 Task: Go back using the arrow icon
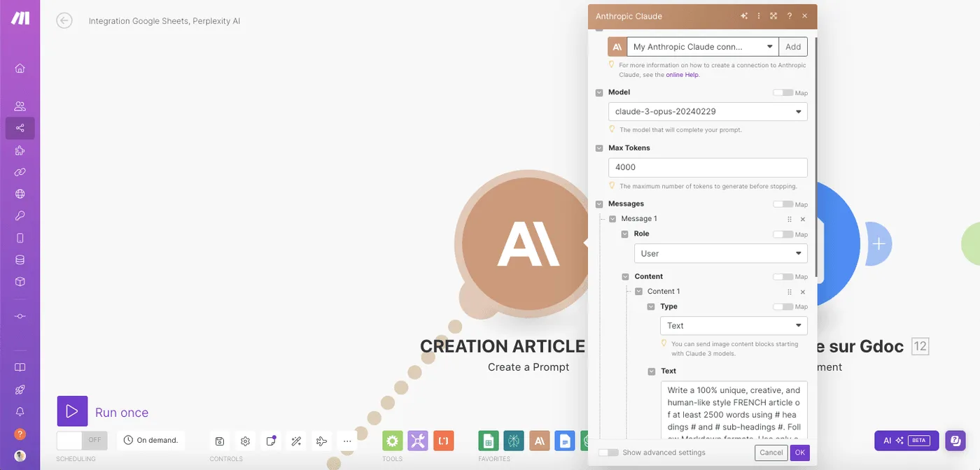(64, 21)
